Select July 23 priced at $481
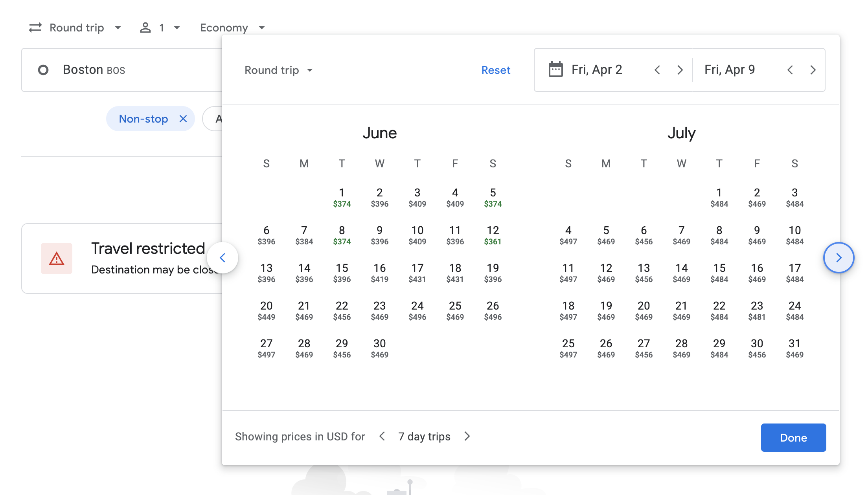Image resolution: width=868 pixels, height=495 pixels. tap(757, 310)
